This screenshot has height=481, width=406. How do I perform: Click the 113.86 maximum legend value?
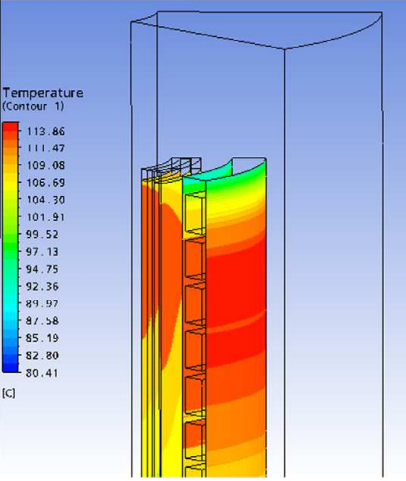click(46, 131)
